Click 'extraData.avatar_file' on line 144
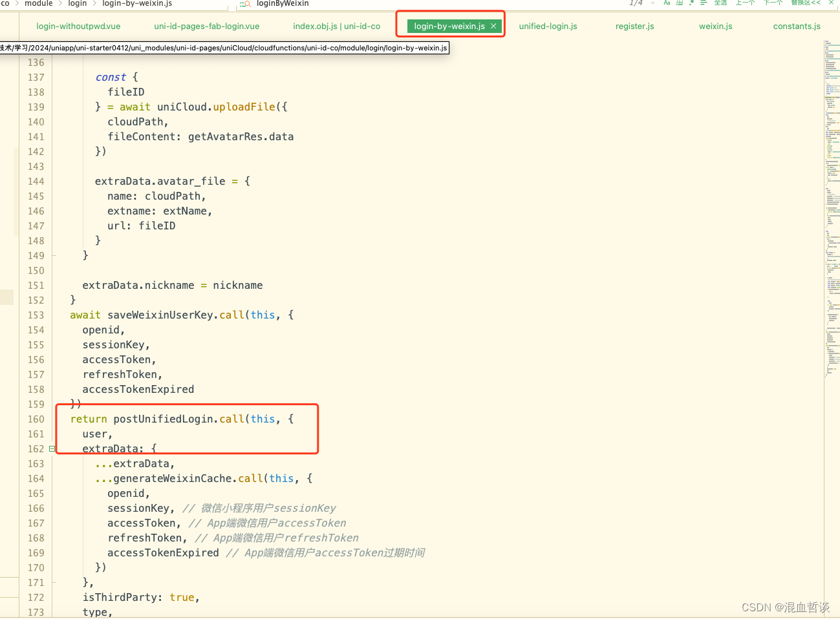 160,182
